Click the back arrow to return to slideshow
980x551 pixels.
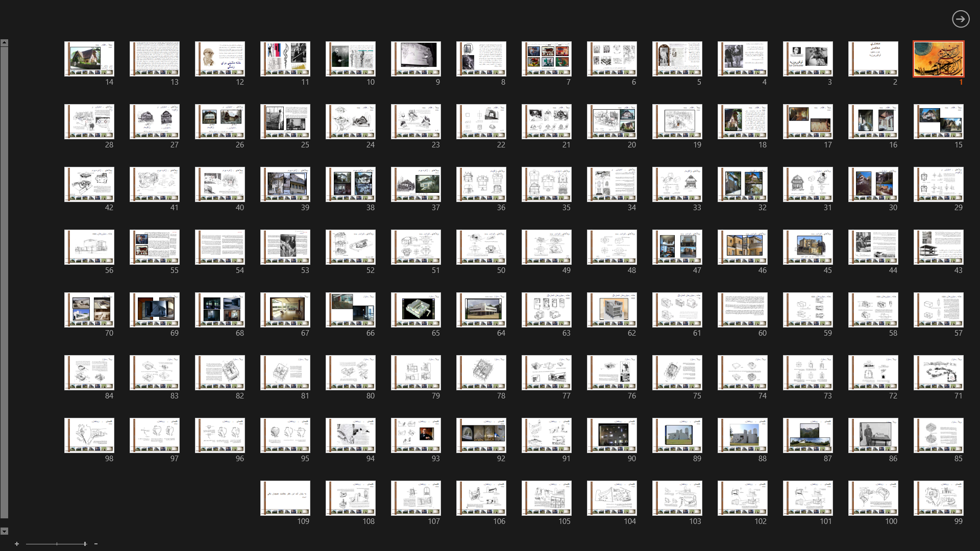(x=960, y=19)
